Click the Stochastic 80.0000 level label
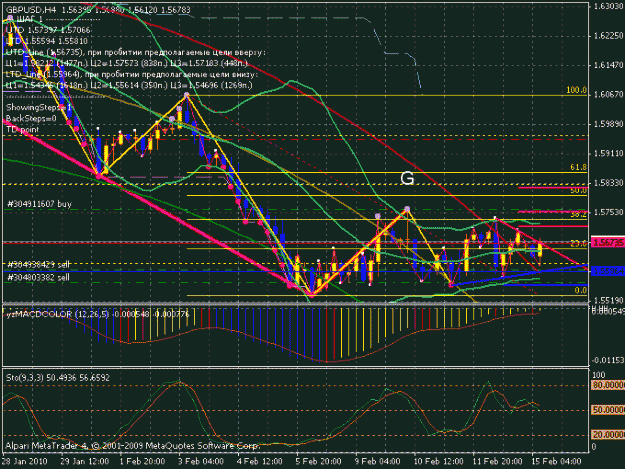This screenshot has width=625, height=469. coord(608,385)
